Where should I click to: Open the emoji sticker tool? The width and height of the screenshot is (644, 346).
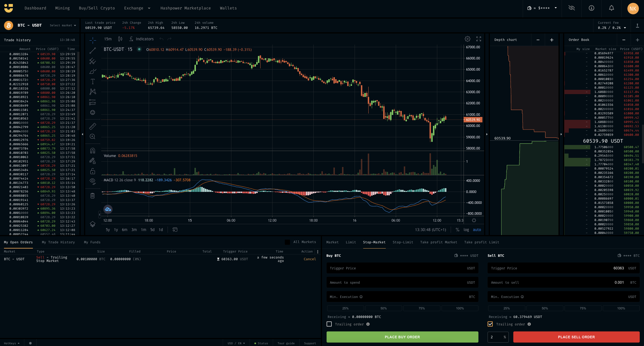93,113
